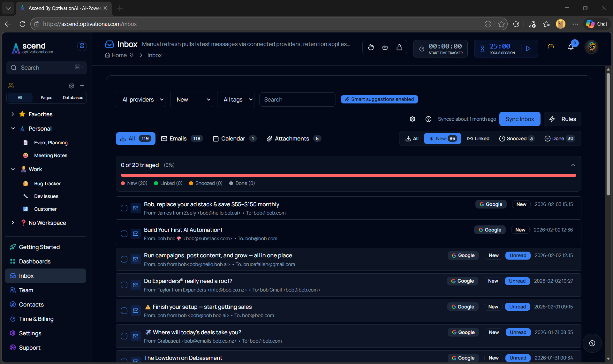Screen dimensions: 613x364
Task: Open the All providers dropdown
Action: point(140,100)
